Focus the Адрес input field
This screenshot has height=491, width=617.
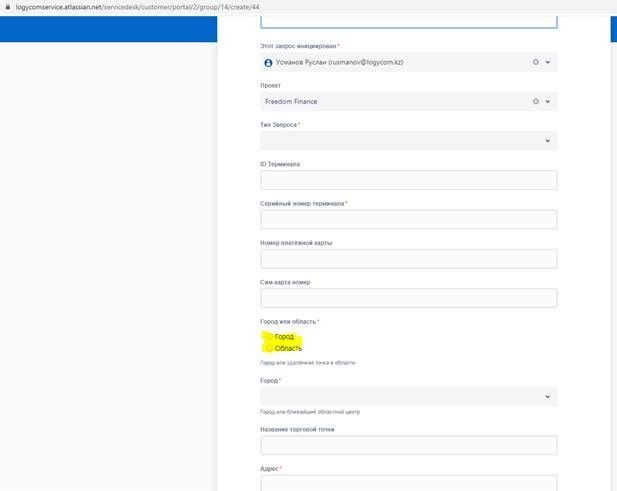pos(408,483)
